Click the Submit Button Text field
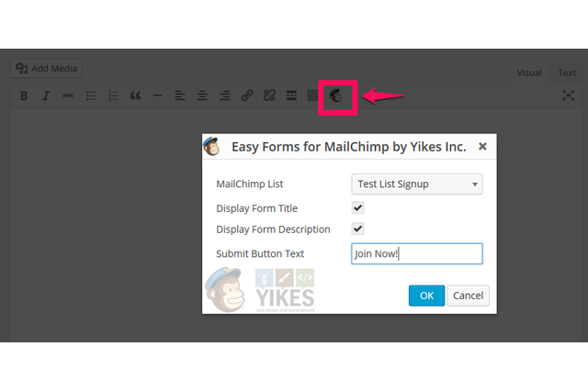 pos(416,253)
